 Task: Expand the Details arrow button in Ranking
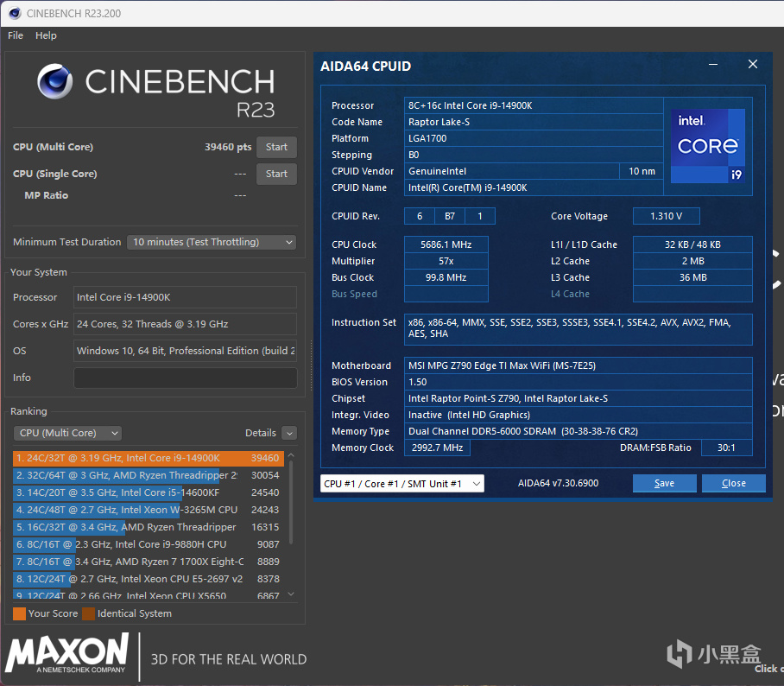289,433
